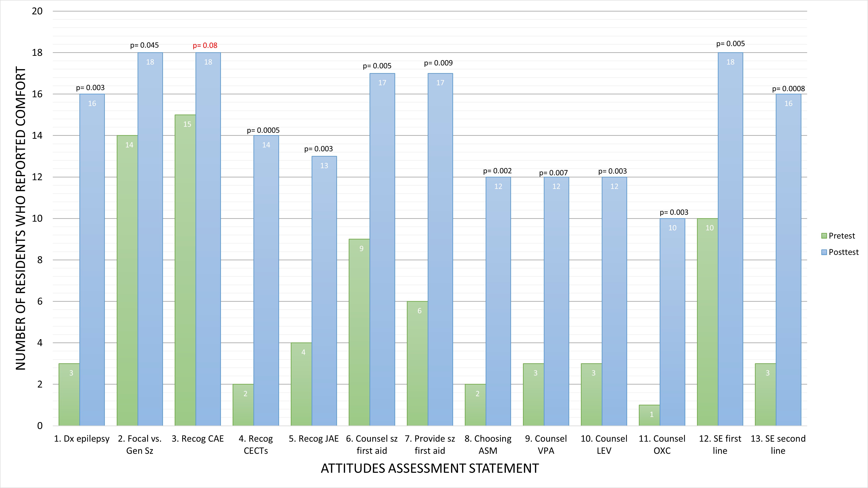Image resolution: width=868 pixels, height=488 pixels.
Task: Click the green Pretest legend swatch
Action: click(x=824, y=236)
